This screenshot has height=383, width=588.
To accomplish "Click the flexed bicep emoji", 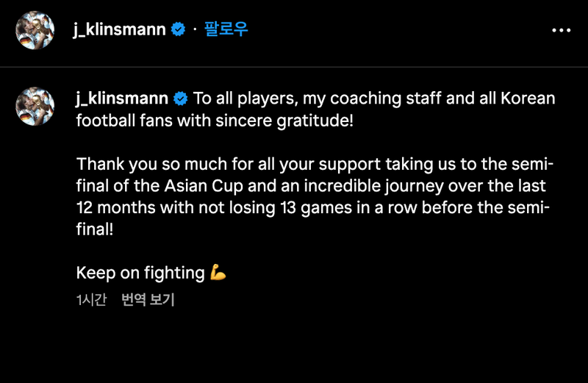I will (218, 273).
